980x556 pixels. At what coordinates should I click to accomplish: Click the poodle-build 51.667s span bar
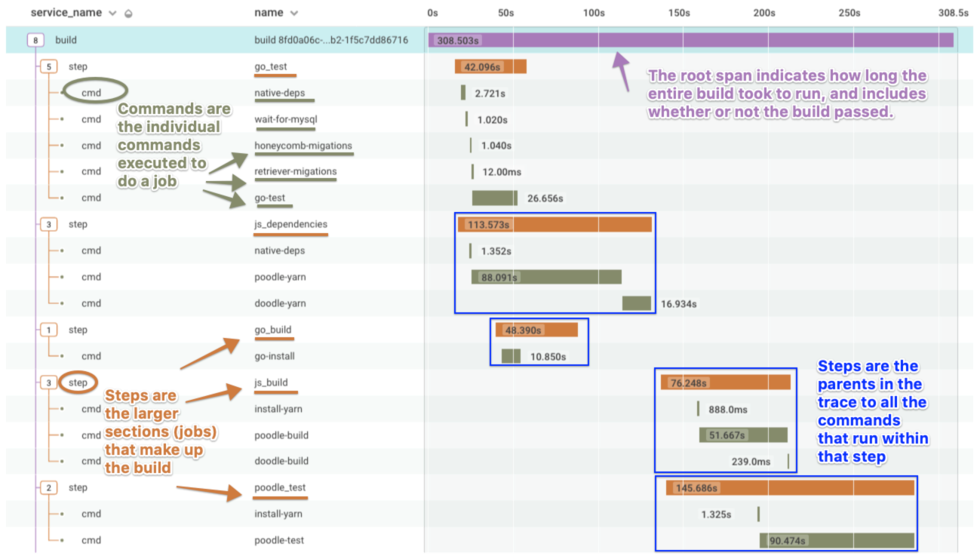tap(743, 435)
